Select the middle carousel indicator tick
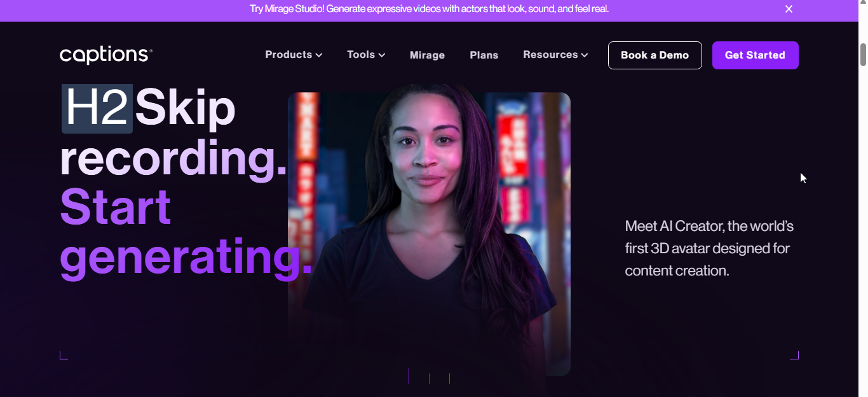 (x=429, y=379)
